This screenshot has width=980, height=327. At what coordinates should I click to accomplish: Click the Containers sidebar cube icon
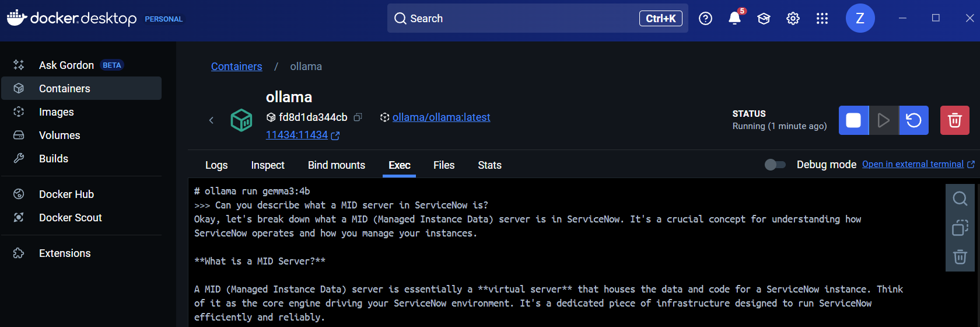(19, 88)
